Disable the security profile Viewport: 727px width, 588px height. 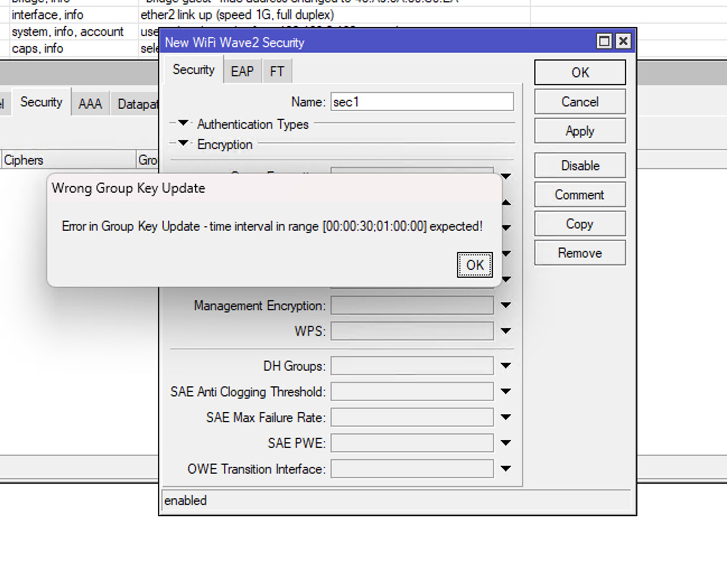click(x=580, y=166)
